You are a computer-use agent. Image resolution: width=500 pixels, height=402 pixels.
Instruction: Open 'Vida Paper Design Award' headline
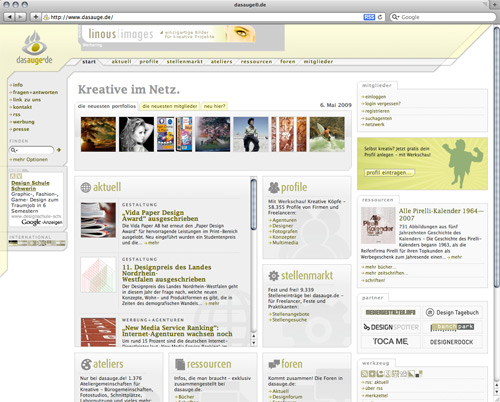click(160, 215)
